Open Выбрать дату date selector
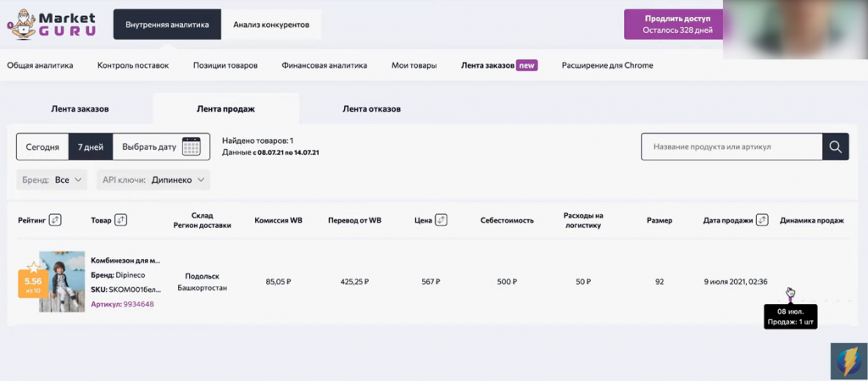This screenshot has height=381, width=868. click(x=150, y=146)
